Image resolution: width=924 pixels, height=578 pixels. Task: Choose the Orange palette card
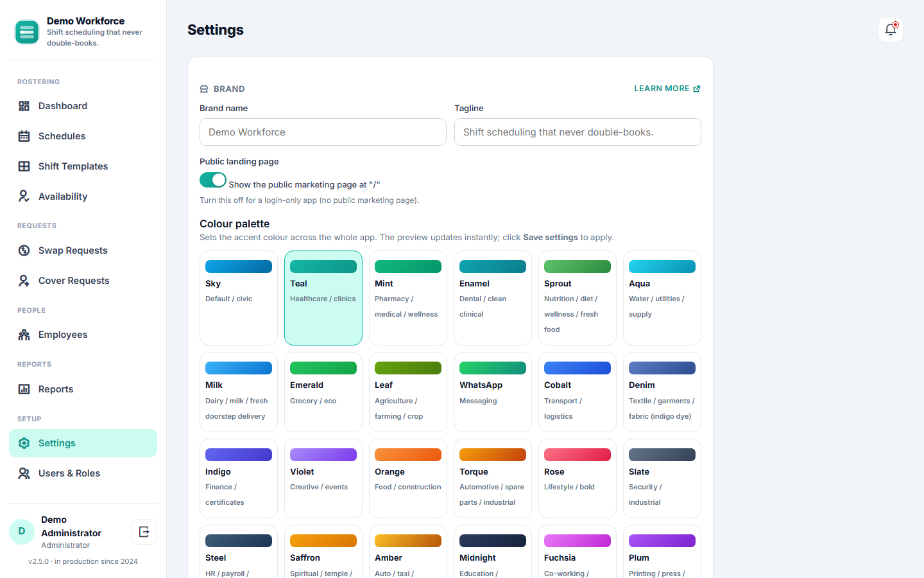408,478
